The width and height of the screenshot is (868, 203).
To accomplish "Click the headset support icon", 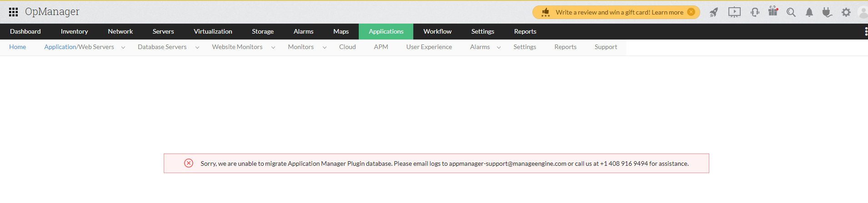I will point(755,12).
